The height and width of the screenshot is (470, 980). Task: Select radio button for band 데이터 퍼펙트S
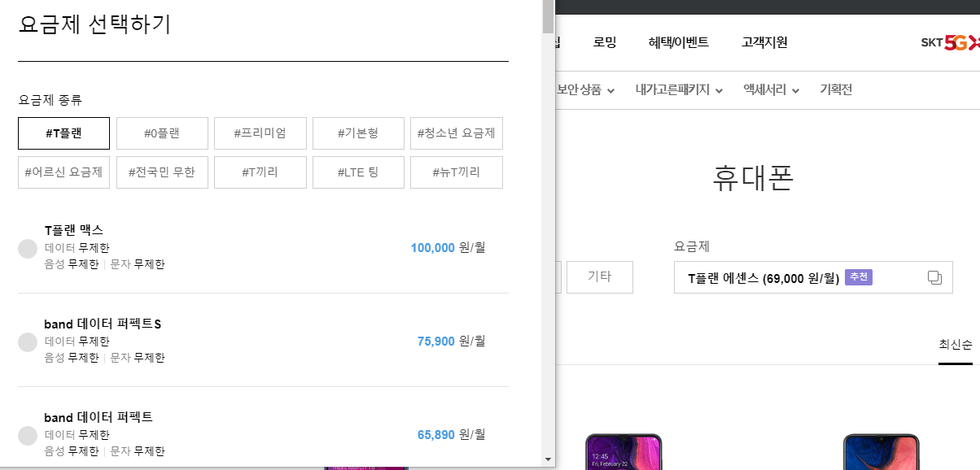[x=28, y=342]
